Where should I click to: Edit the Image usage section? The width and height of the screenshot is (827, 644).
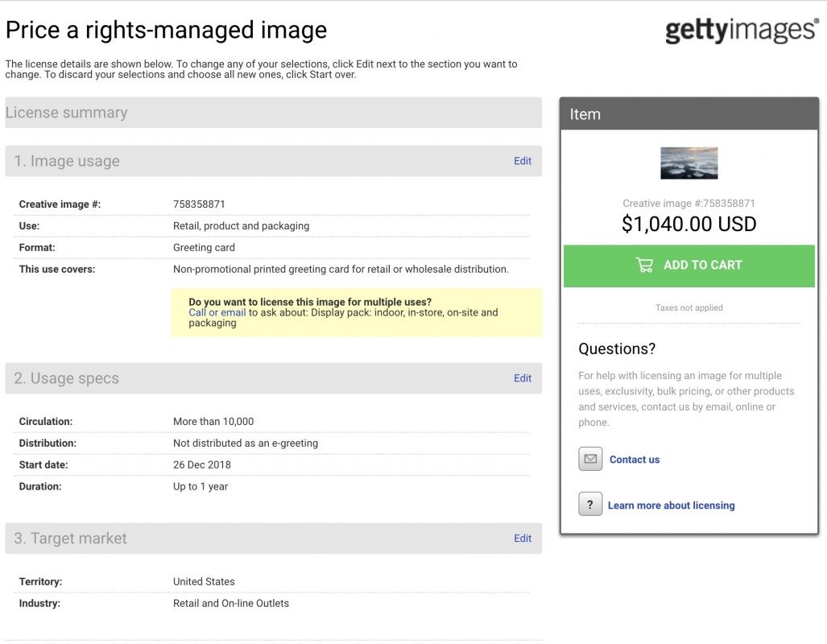(522, 161)
